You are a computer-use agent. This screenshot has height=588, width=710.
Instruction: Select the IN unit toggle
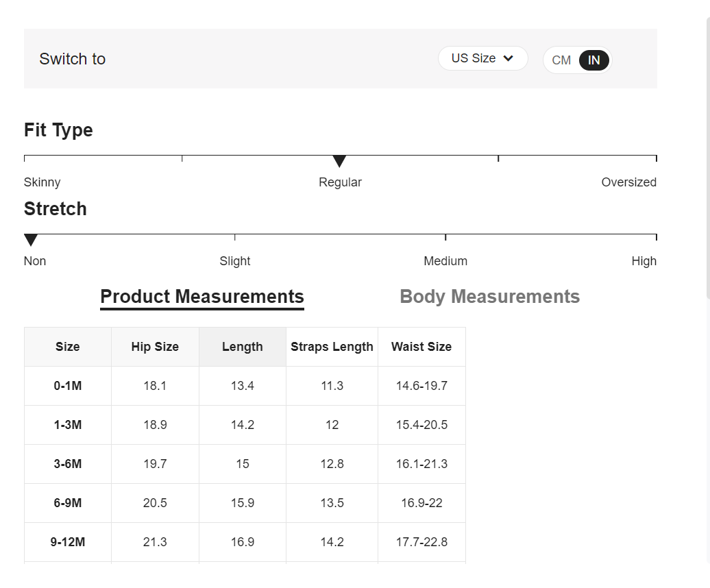click(x=593, y=60)
